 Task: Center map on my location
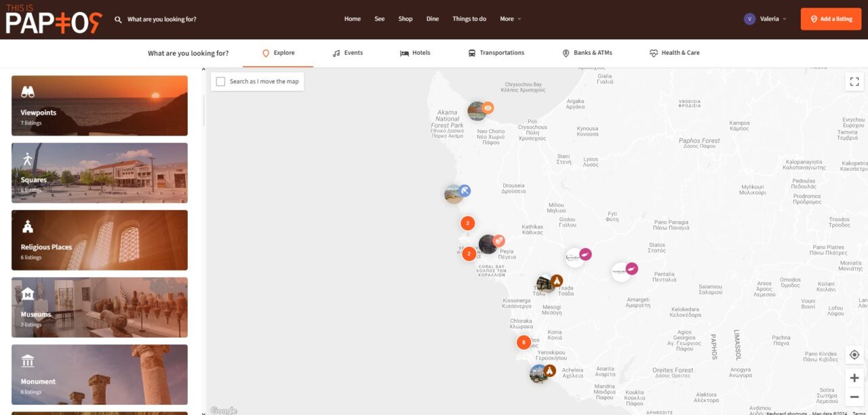tap(854, 355)
